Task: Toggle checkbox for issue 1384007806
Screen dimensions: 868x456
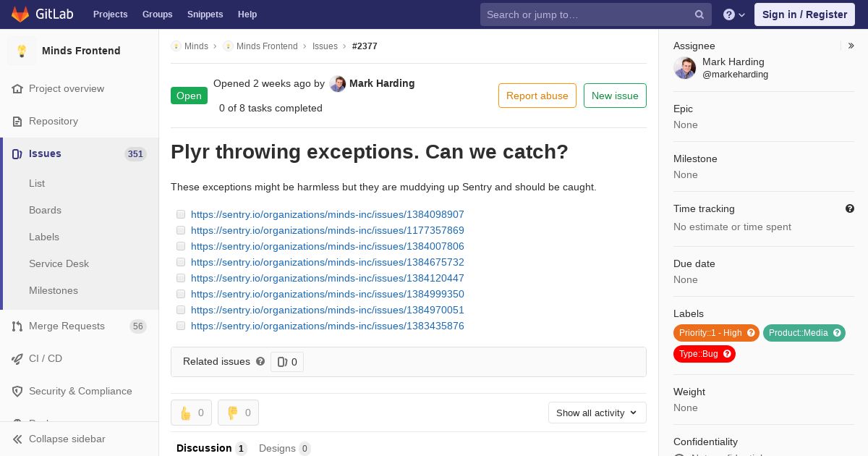Action: (x=181, y=246)
